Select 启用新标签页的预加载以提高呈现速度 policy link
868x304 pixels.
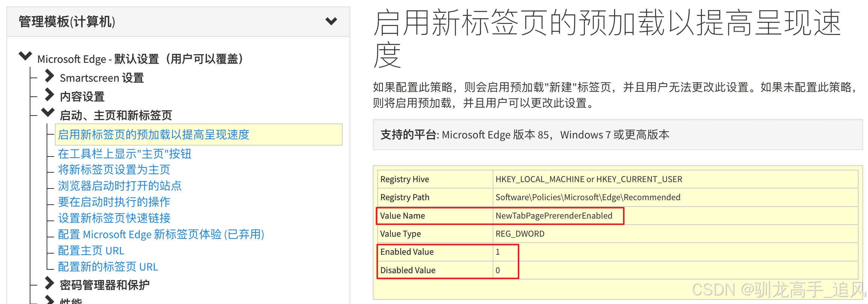pyautogui.click(x=154, y=135)
